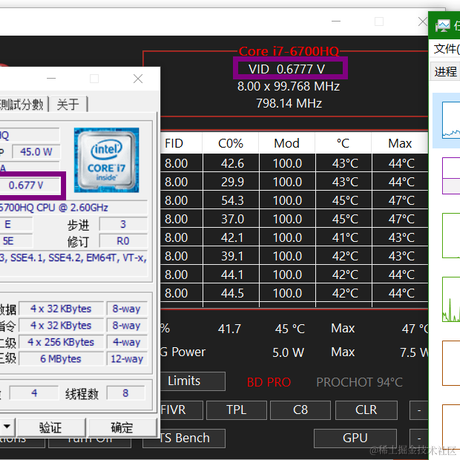This screenshot has width=460, height=460.
Task: Click the BD PRO red indicator text
Action: [x=269, y=382]
